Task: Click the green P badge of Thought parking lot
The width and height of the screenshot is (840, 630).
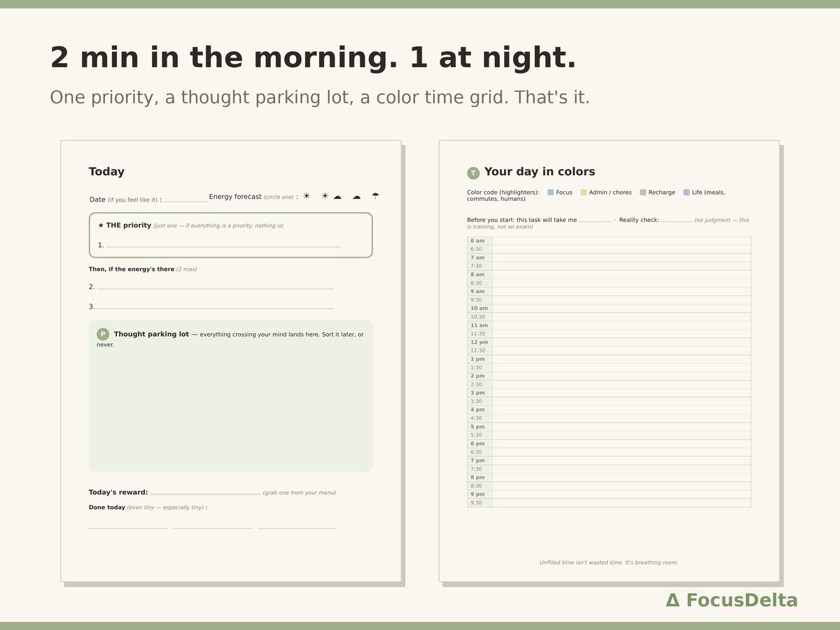Action: click(103, 335)
